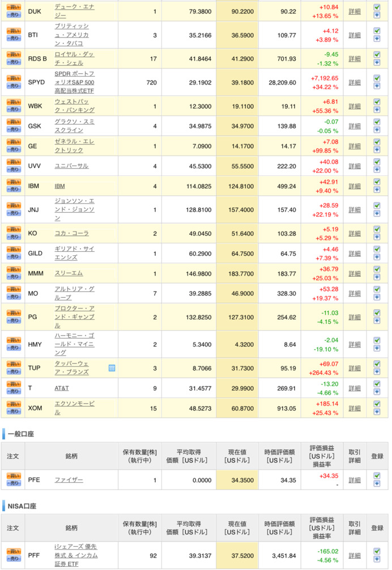Click the blue plus icon in DUK row
Image resolution: width=392 pixels, height=570 pixels.
(377, 15)
